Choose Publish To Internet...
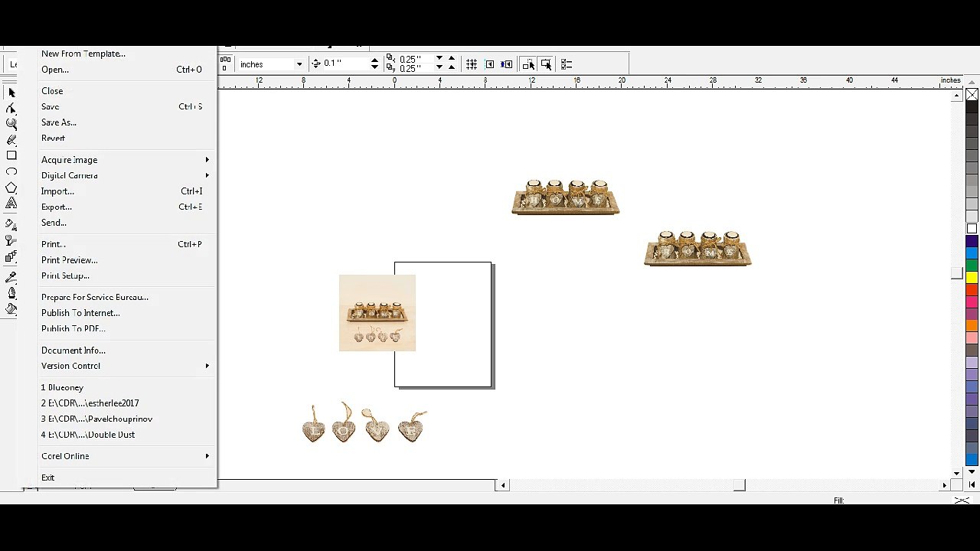The width and height of the screenshot is (980, 551). [x=125, y=313]
